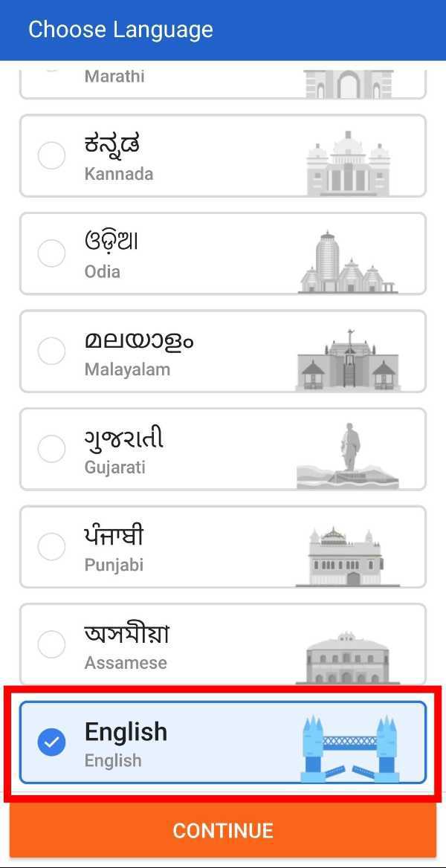Tap the checked English radio button

click(x=51, y=743)
